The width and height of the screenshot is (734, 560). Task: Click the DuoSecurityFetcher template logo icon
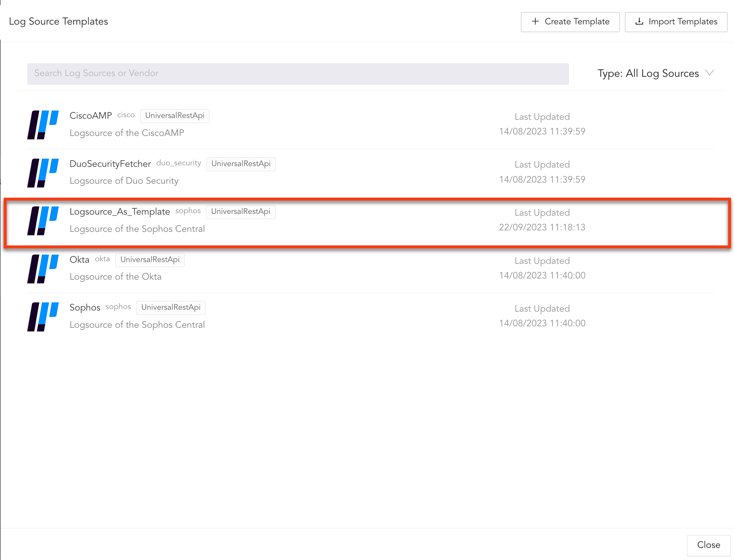pos(43,173)
